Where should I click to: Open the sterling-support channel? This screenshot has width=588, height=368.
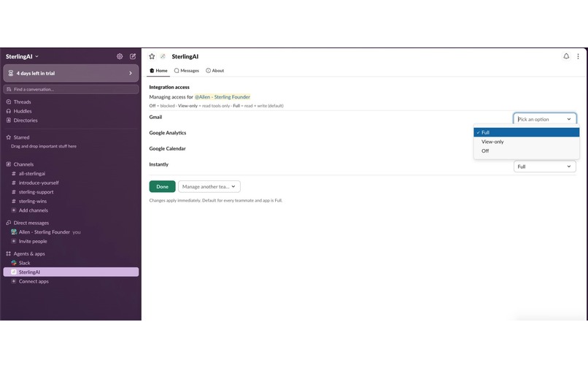click(x=36, y=192)
